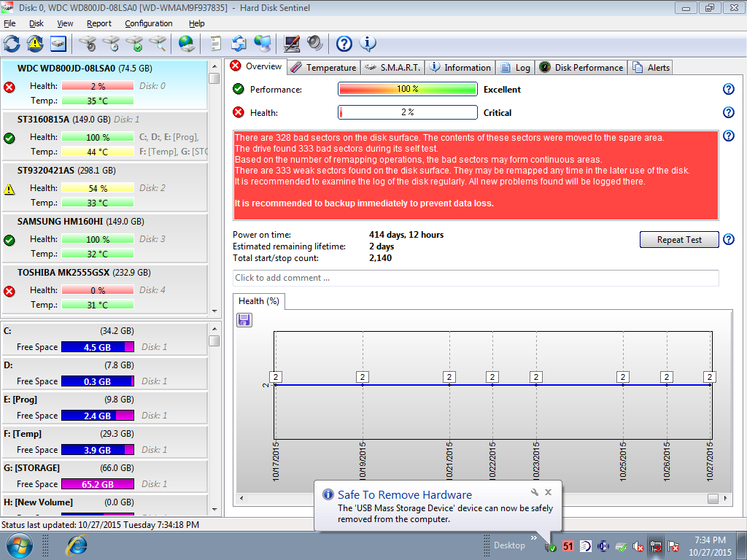
Task: Click the C: 4.5 GB free space bar
Action: point(98,347)
